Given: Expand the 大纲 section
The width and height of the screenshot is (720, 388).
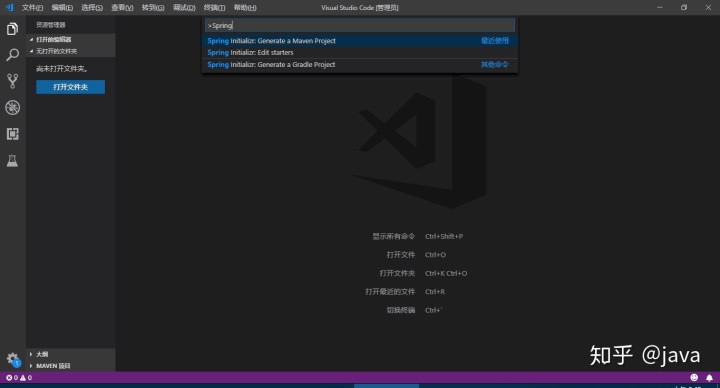Looking at the screenshot, I should [70, 354].
